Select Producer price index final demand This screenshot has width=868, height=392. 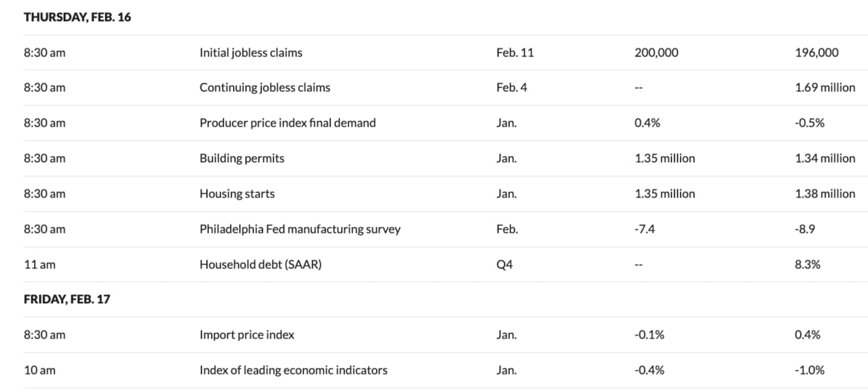[x=287, y=123]
